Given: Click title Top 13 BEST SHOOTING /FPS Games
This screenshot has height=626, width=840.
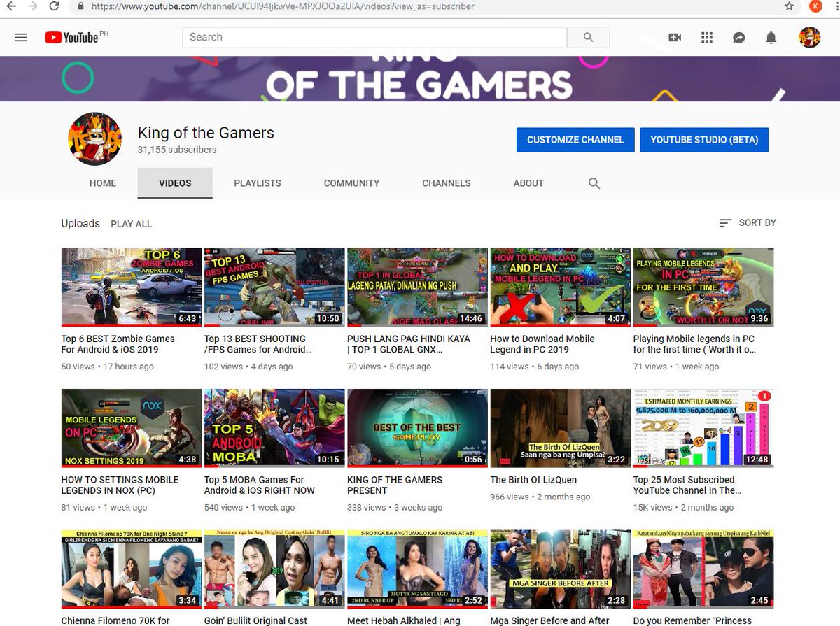Looking at the screenshot, I should (258, 344).
